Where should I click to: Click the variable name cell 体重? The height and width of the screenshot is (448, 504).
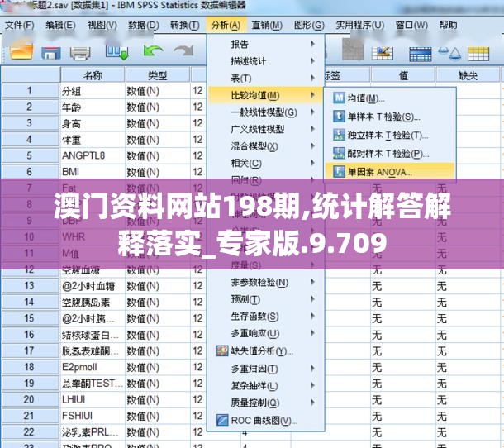pos(93,140)
